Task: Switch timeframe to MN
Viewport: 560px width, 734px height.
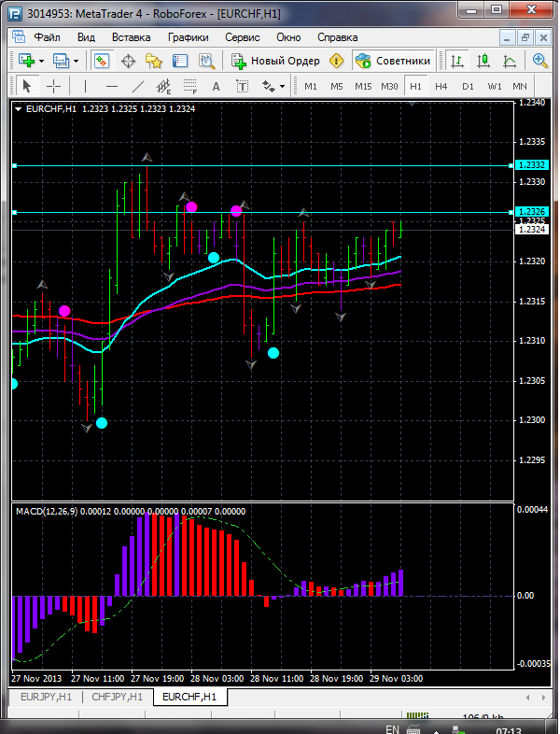Action: tap(520, 86)
